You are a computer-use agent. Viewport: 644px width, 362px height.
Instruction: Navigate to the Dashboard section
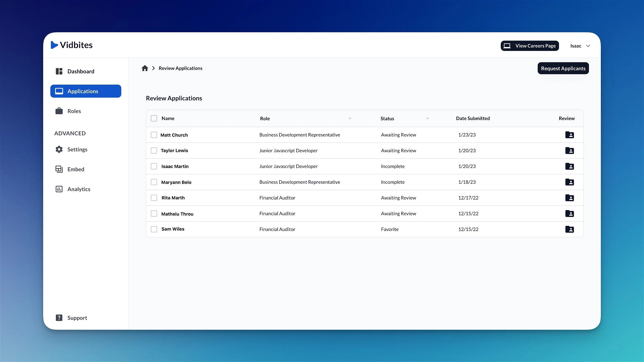tap(81, 71)
